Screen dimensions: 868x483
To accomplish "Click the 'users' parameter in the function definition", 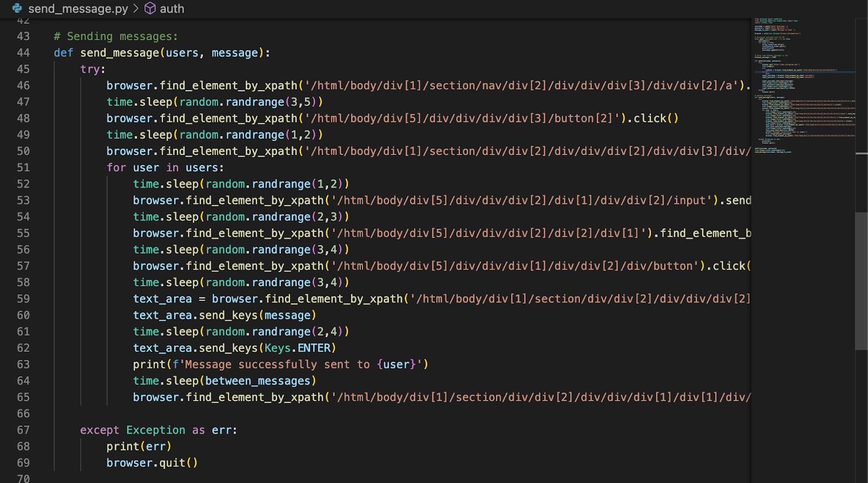I will pos(182,53).
